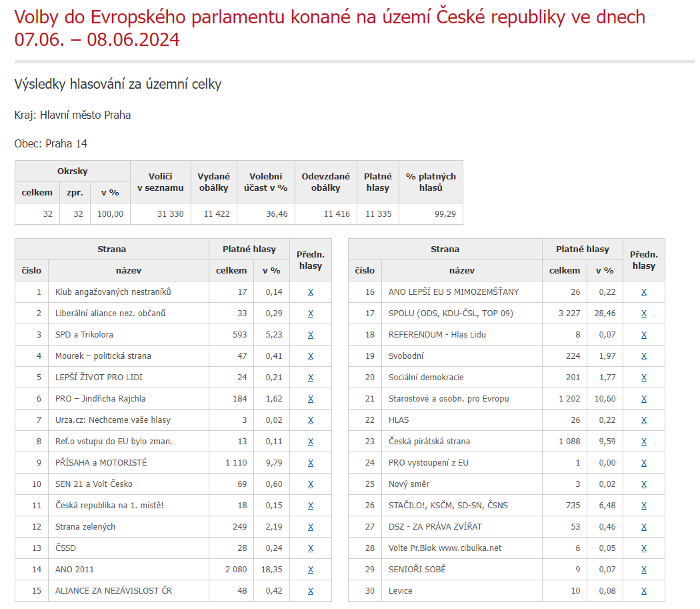Select X link in the Levice row

tap(644, 591)
